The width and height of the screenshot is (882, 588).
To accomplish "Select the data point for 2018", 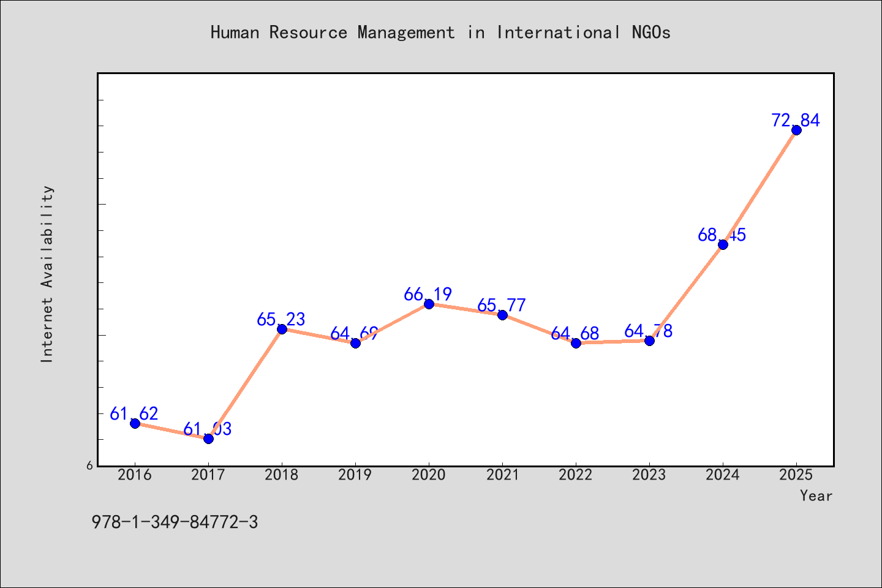I will pos(282,330).
